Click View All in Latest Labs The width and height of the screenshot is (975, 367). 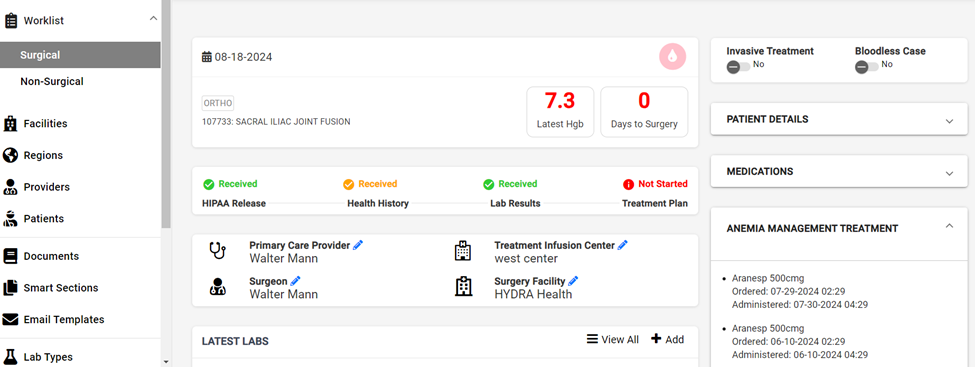[x=612, y=340]
